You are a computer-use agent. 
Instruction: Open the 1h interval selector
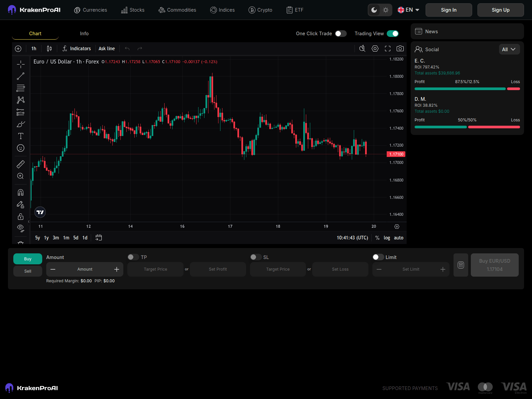coord(34,49)
